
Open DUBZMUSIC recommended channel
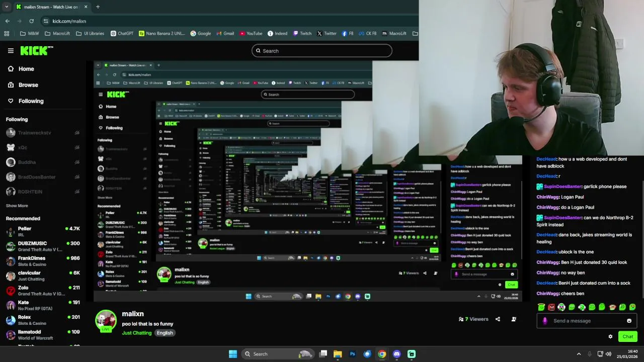tap(43, 246)
